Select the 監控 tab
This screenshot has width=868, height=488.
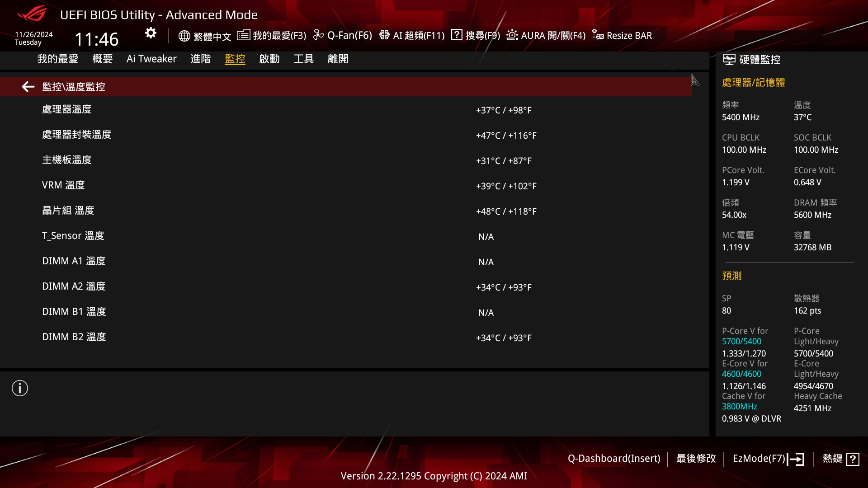(235, 59)
